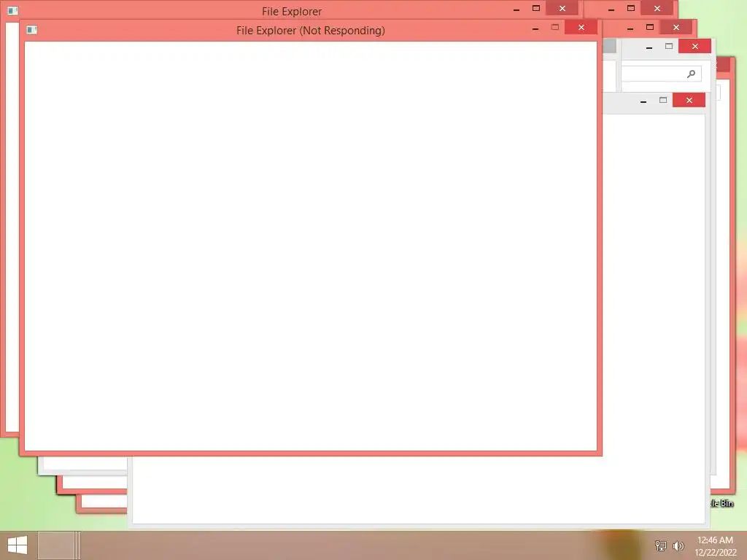Maximize the responding File Explorer window behind

(x=536, y=9)
